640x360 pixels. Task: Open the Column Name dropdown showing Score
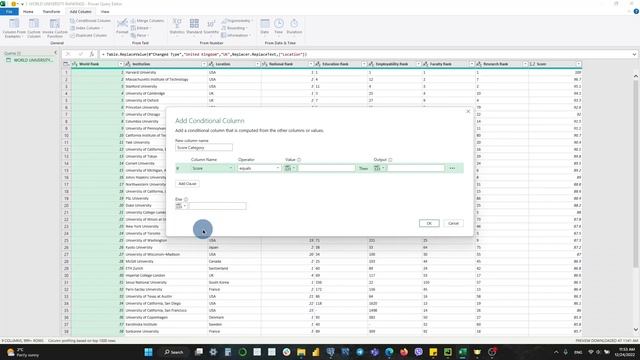click(212, 168)
